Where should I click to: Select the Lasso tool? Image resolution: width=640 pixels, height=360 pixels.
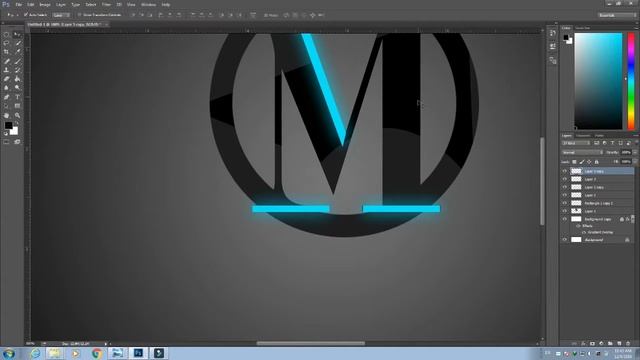pyautogui.click(x=7, y=43)
